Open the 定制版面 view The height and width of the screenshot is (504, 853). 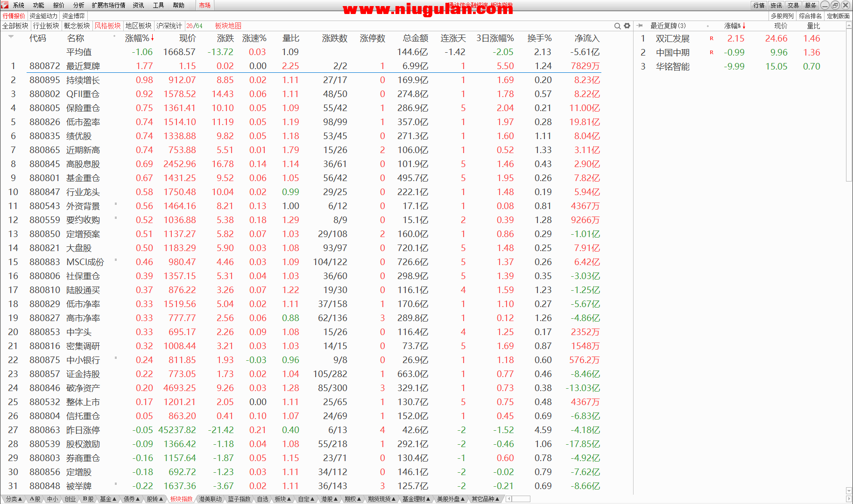tap(838, 16)
